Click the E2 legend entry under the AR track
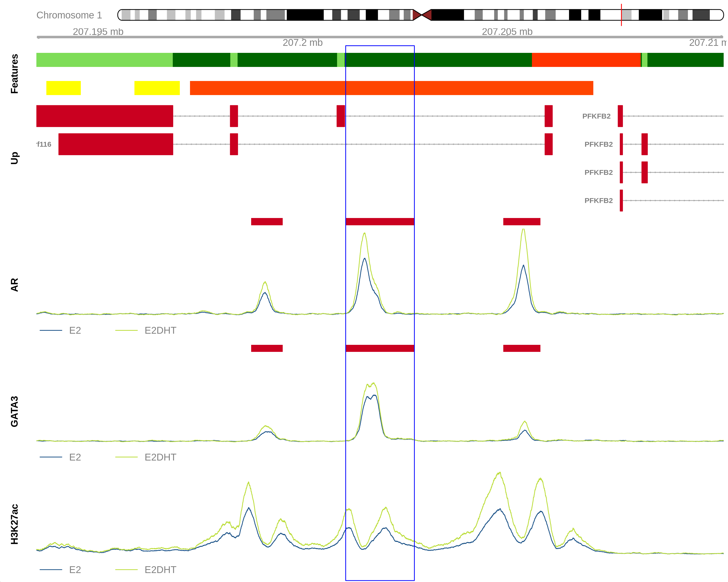Image resolution: width=728 pixels, height=582 pixels. tap(75, 330)
